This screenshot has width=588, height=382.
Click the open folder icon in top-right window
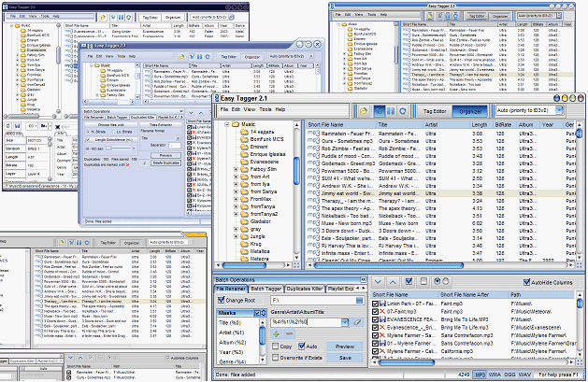(430, 16)
